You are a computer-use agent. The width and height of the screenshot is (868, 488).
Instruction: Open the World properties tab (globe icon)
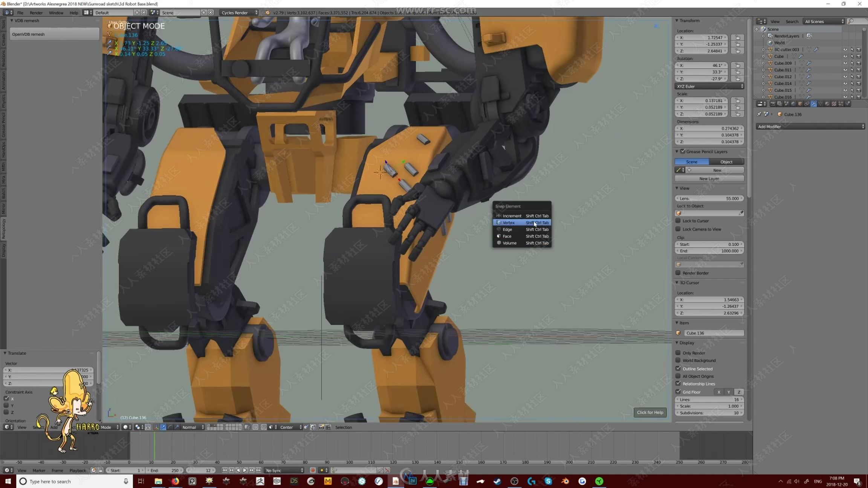click(793, 104)
